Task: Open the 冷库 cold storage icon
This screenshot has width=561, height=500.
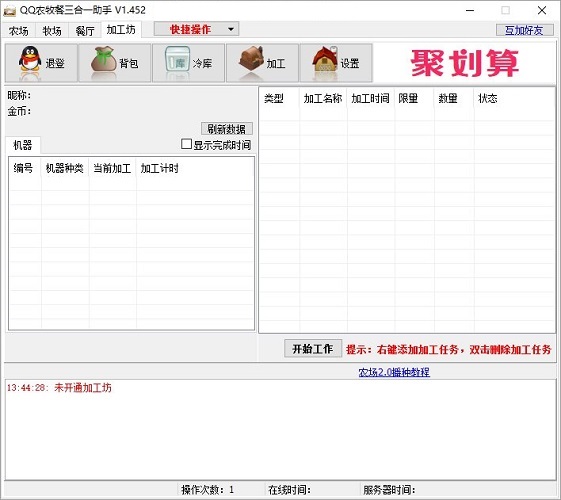Action: click(x=189, y=63)
